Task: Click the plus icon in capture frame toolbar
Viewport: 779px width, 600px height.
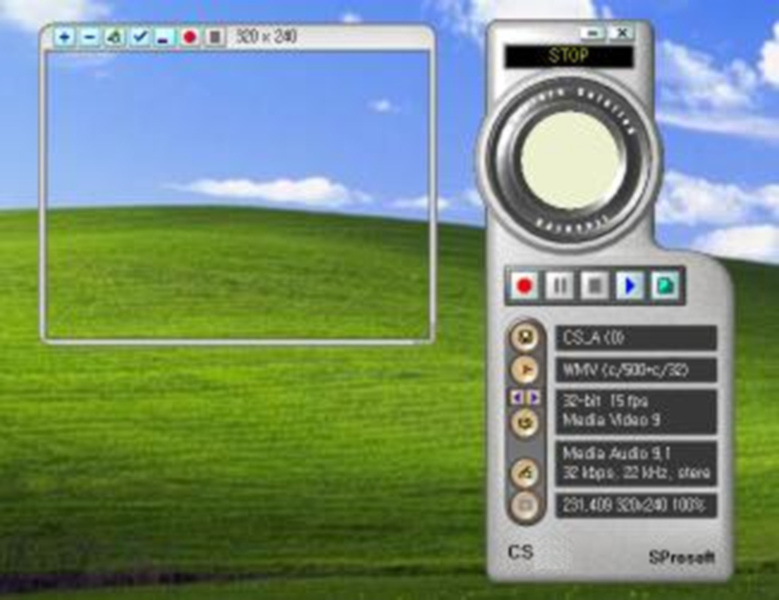Action: tap(64, 37)
